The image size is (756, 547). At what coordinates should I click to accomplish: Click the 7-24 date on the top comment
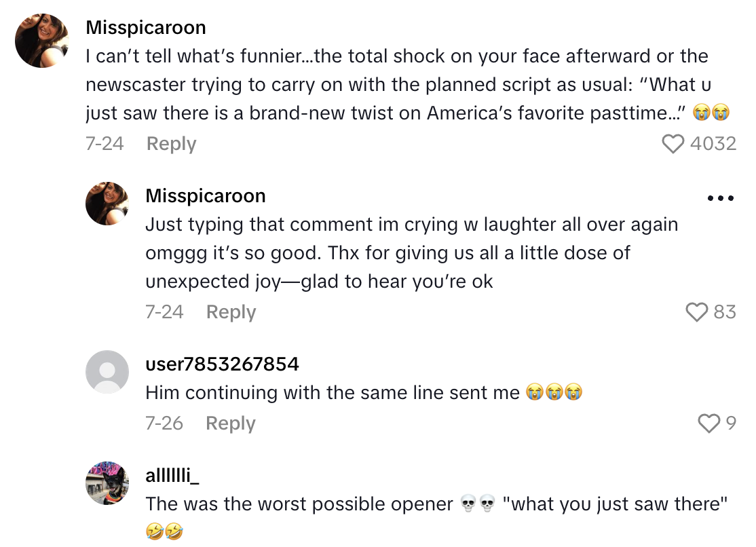pos(105,144)
